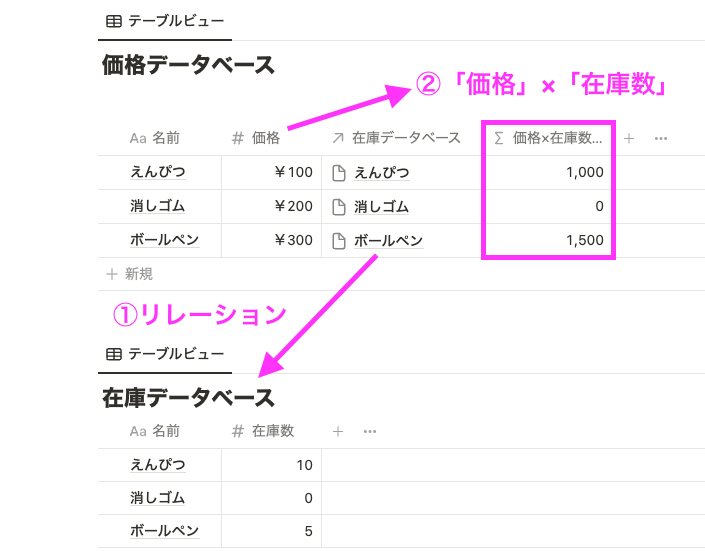Click the 価格データベース title
Viewport: 705px width, 551px height.
(x=188, y=65)
